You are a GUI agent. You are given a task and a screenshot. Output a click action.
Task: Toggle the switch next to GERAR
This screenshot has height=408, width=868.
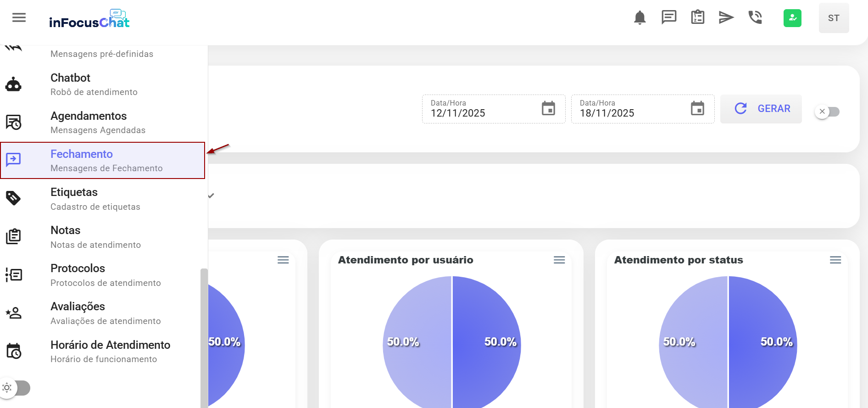(x=827, y=112)
